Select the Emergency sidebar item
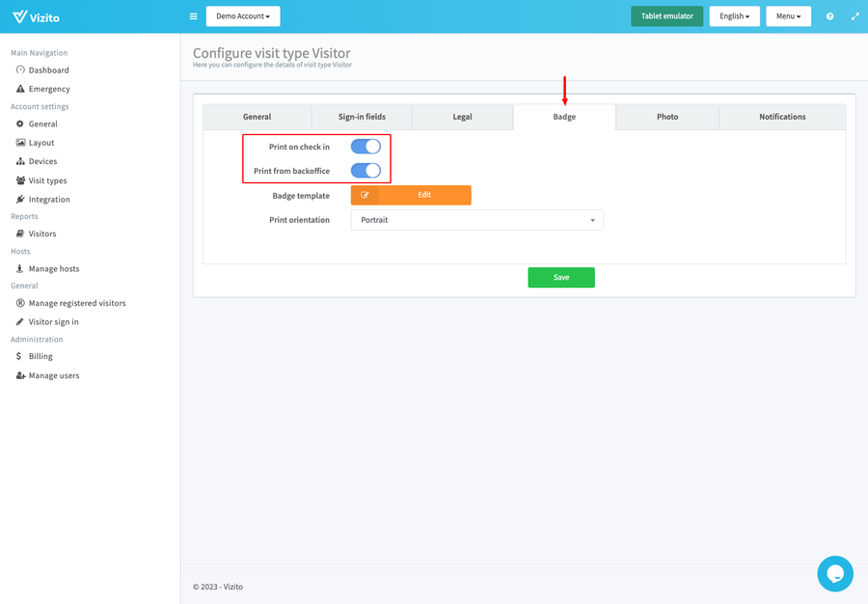868x604 pixels. (48, 88)
